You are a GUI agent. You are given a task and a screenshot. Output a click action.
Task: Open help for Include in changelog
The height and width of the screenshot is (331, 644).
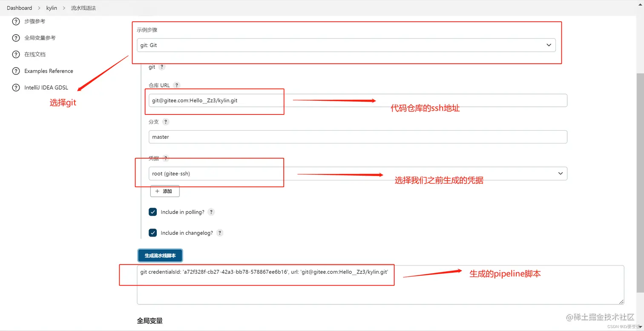[x=220, y=233]
